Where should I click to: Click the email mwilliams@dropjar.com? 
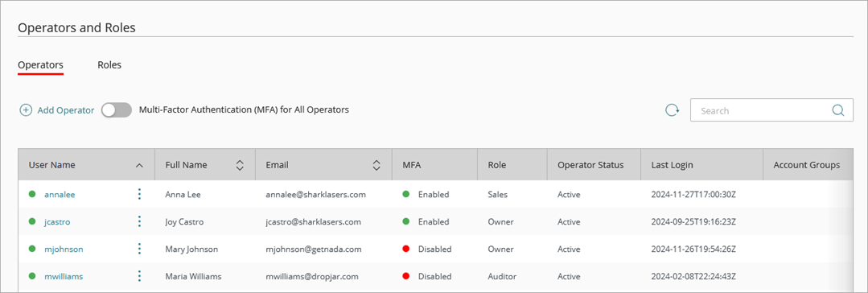pyautogui.click(x=312, y=276)
